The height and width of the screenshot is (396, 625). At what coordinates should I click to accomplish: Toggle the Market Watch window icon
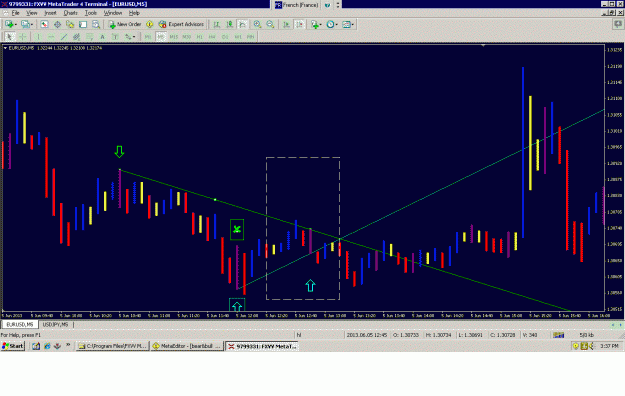point(44,24)
